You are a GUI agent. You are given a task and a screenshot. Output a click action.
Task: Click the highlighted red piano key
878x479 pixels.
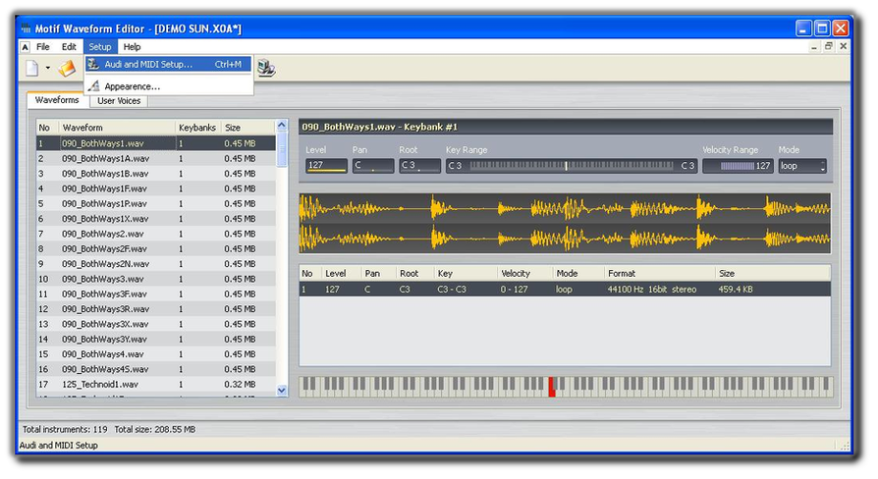552,388
